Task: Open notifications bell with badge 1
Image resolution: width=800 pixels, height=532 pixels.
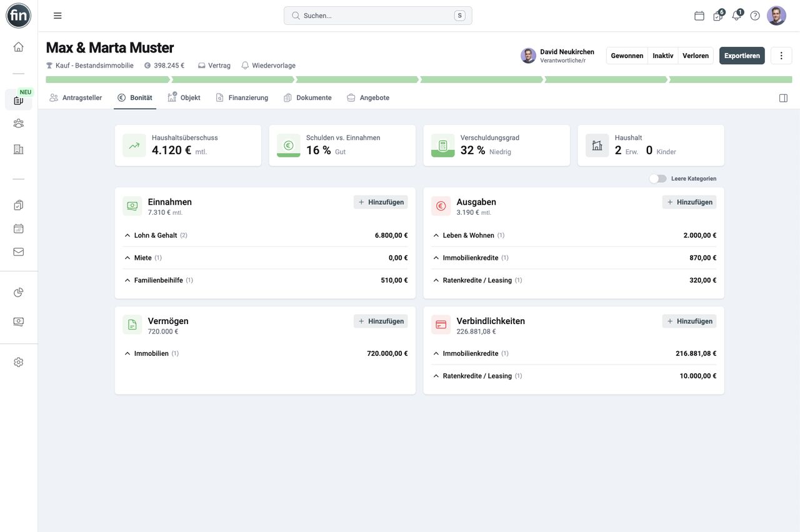Action: coord(737,16)
